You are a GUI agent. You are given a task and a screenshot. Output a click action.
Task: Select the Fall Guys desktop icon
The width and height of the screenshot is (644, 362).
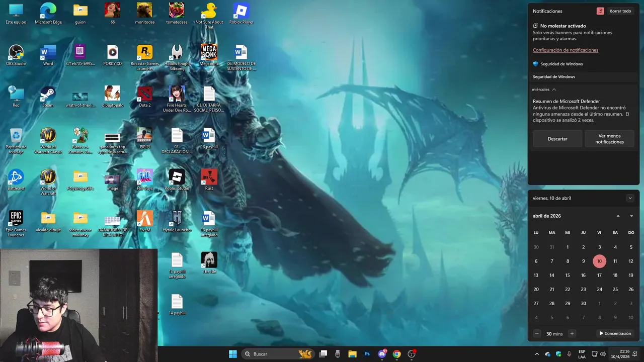click(x=145, y=179)
